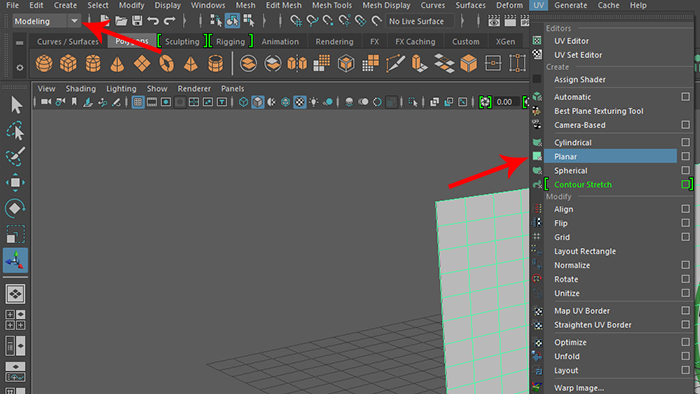Screen dimensions: 700x394
Task: Click the Save Scene icon
Action: click(x=137, y=21)
